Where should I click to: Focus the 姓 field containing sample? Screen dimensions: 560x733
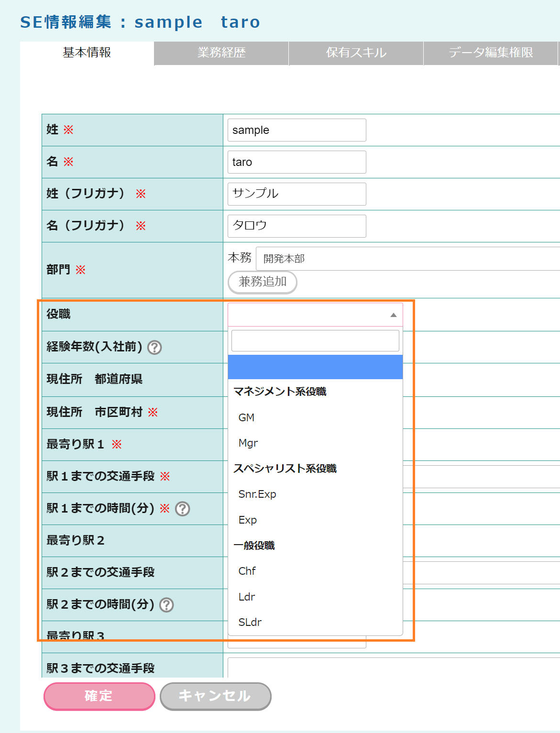296,130
